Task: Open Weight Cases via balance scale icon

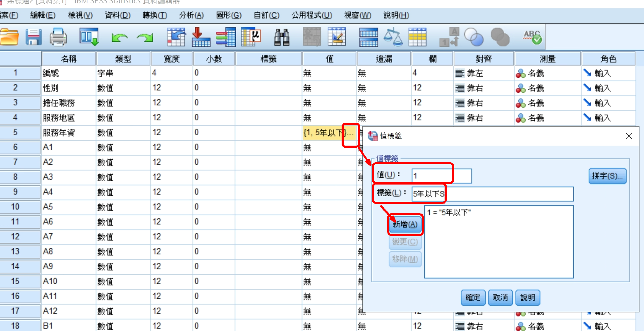Action: pos(393,37)
